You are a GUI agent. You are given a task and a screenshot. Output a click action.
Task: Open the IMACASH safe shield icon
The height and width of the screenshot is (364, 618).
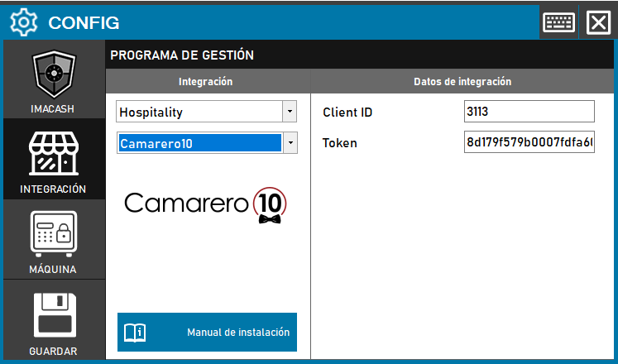click(54, 76)
